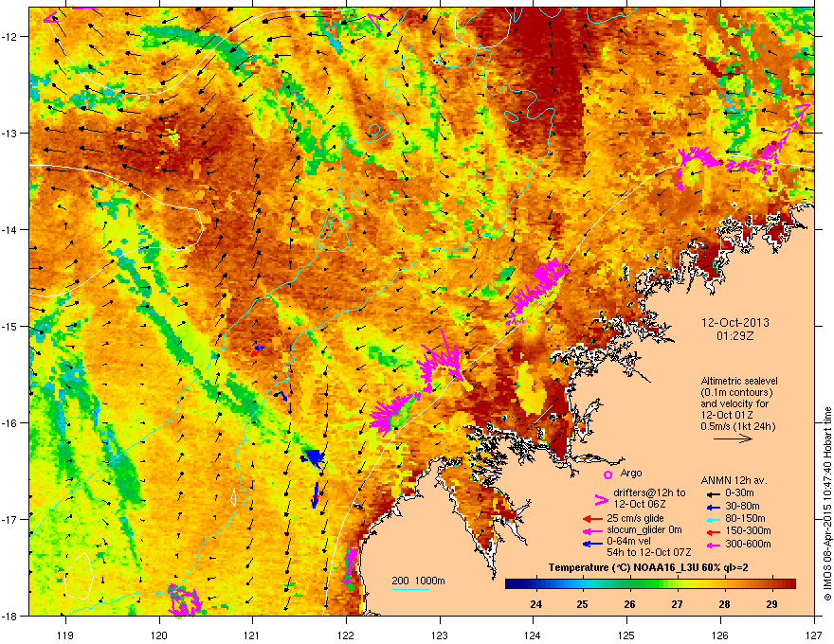Click the dark blue end of the temperature colour bar
This screenshot has width=834, height=644.
pos(512,584)
